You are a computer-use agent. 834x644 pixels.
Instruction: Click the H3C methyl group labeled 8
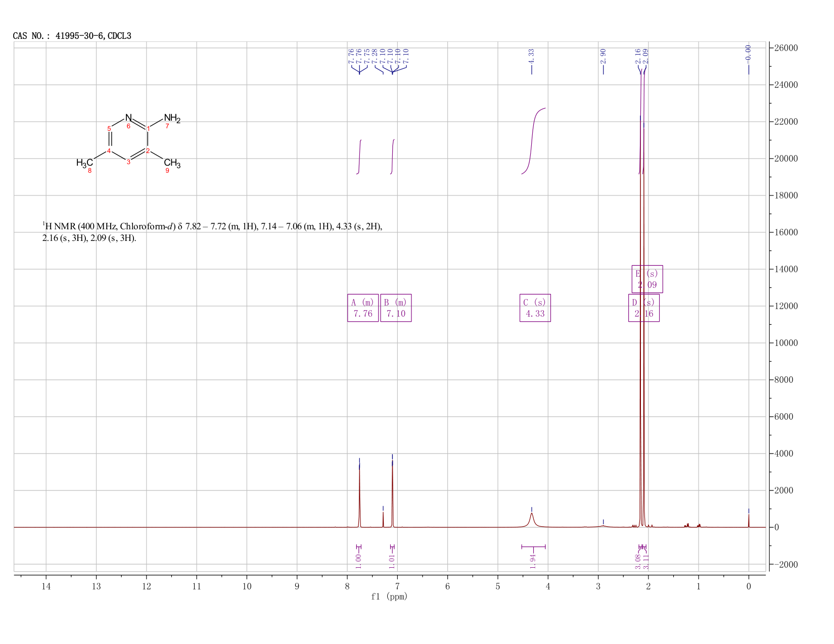pos(84,163)
